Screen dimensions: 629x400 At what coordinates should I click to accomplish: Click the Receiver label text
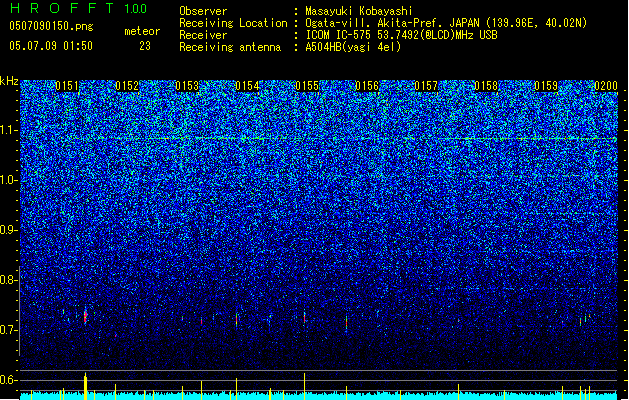point(203,35)
